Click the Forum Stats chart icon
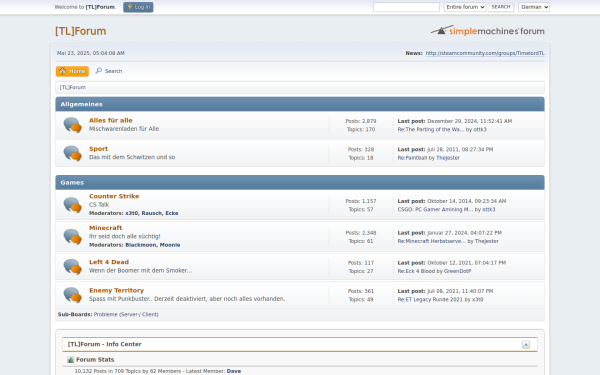The width and height of the screenshot is (600, 375). [x=70, y=360]
